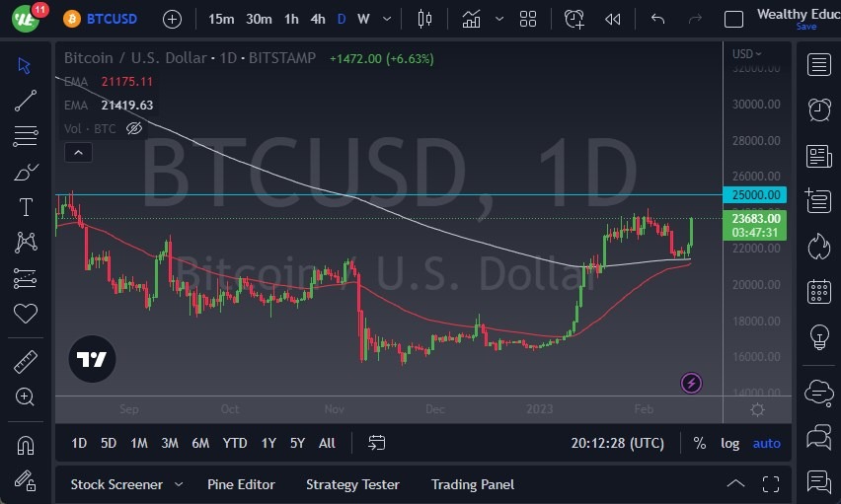Open the data window panel
This screenshot has height=504, width=841.
pyautogui.click(x=818, y=200)
